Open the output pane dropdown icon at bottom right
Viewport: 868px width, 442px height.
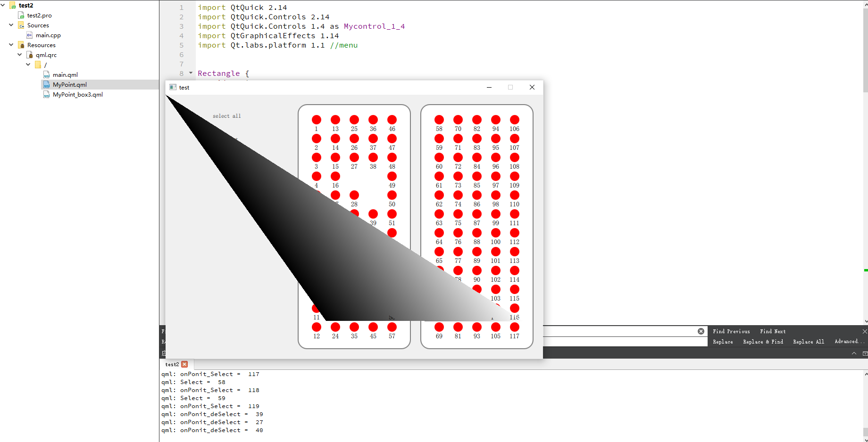click(865, 352)
